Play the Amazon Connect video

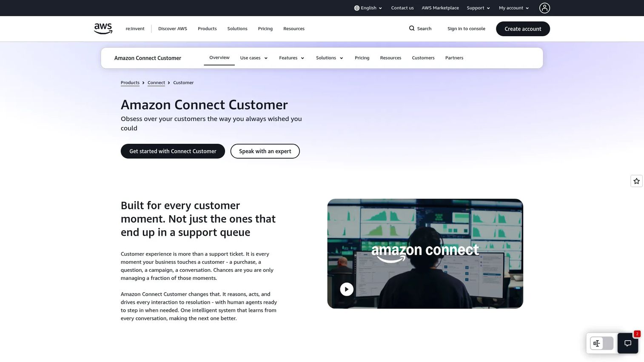(x=347, y=289)
